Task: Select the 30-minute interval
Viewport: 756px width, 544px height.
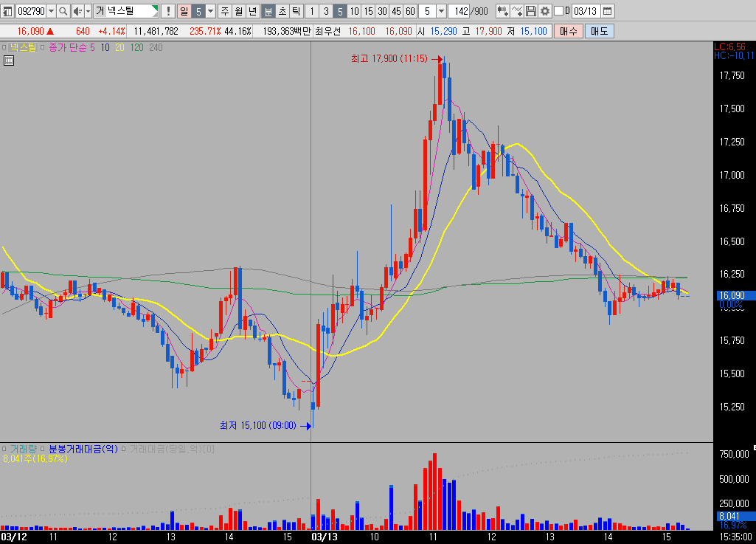Action: (x=382, y=10)
